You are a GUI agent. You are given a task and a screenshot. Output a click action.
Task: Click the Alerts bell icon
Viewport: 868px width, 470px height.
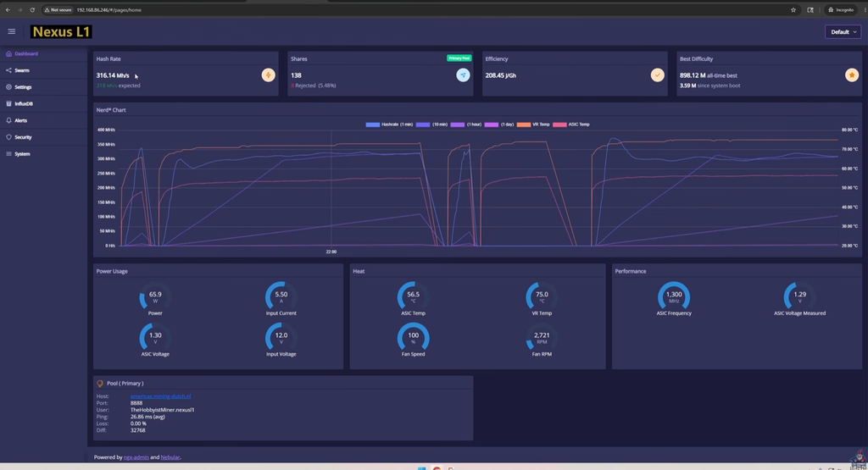tap(8, 120)
